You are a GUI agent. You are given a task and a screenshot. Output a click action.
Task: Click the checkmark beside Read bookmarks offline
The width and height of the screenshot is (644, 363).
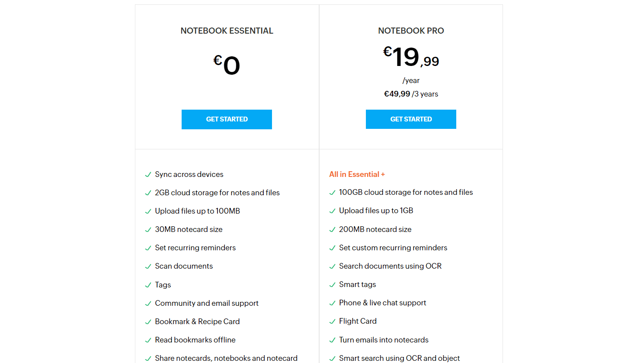click(148, 339)
